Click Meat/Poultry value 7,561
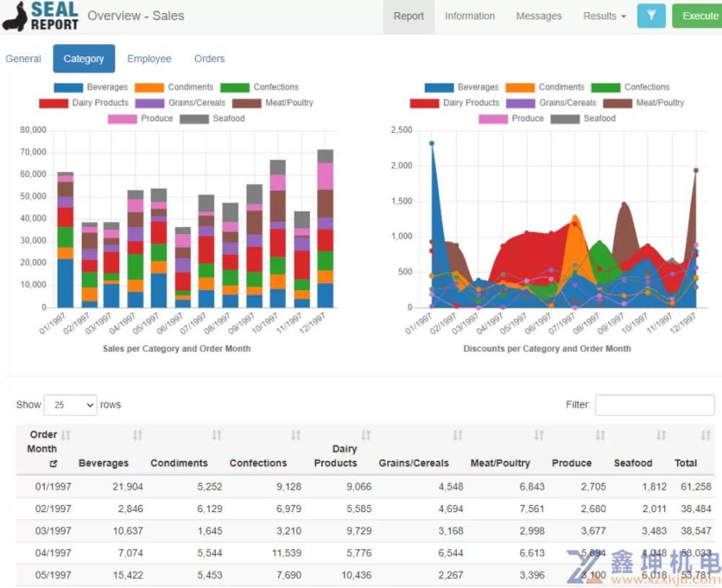Viewport: 722px width, 588px height. coord(532,509)
